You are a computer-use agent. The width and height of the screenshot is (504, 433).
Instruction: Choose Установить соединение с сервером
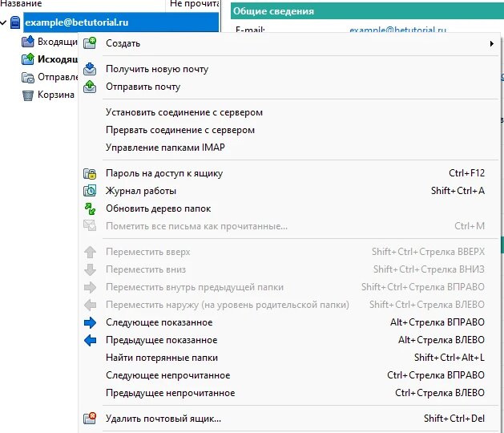[x=289, y=112]
